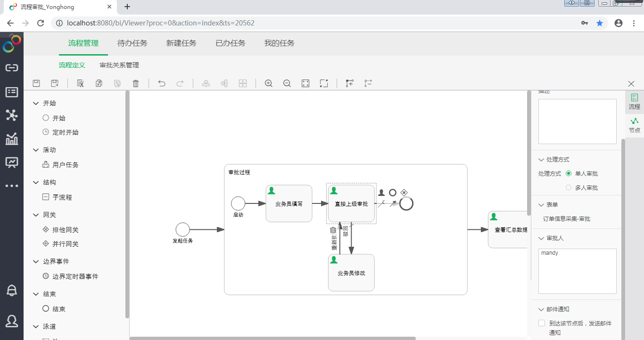Collapse the 开始 category in the palette
Image resolution: width=644 pixels, height=340 pixels.
(36, 103)
